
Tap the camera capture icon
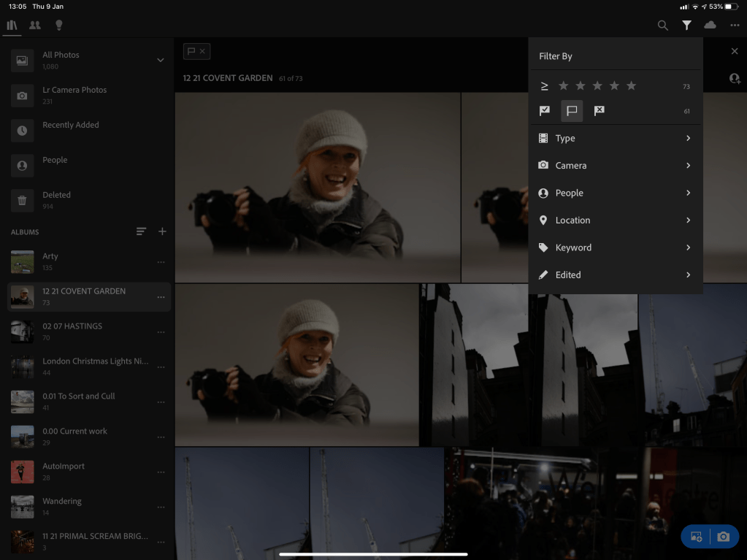(x=723, y=537)
